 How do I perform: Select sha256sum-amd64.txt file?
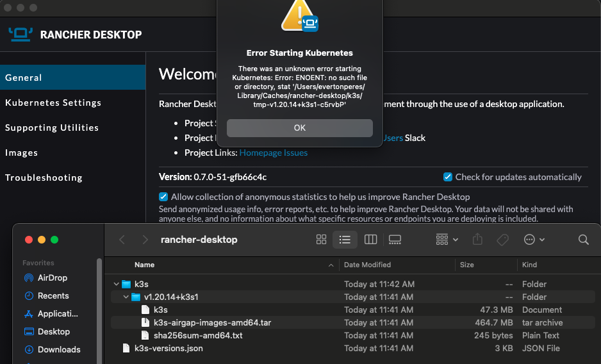click(352, 335)
